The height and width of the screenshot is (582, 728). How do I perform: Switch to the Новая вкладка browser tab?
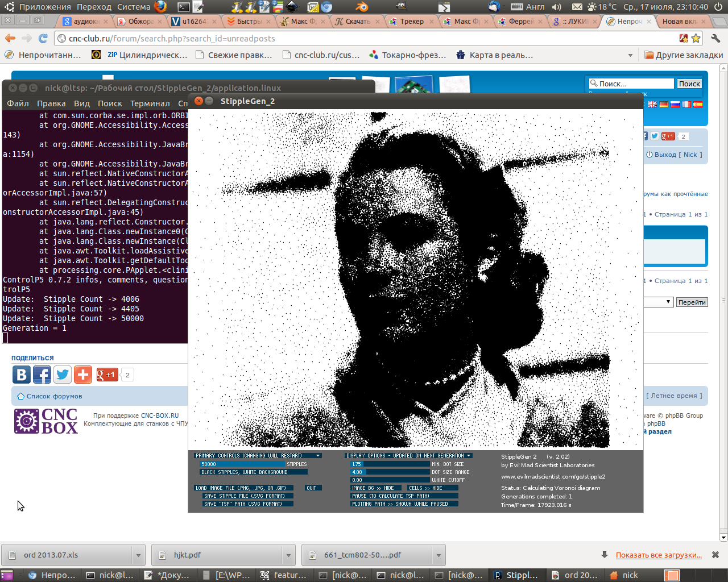point(684,21)
